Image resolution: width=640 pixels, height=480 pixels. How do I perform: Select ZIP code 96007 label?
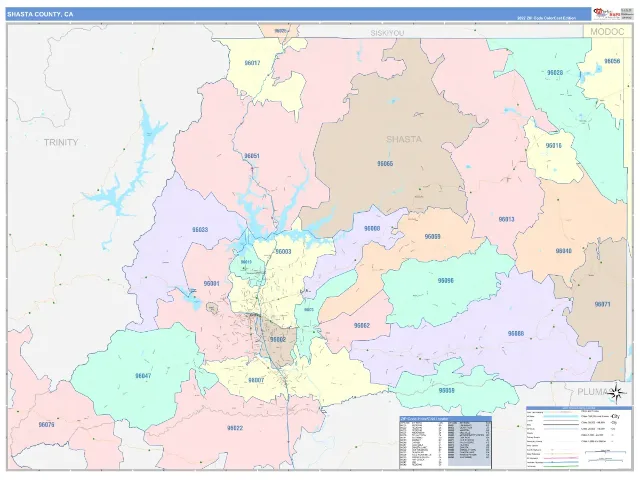pyautogui.click(x=256, y=380)
